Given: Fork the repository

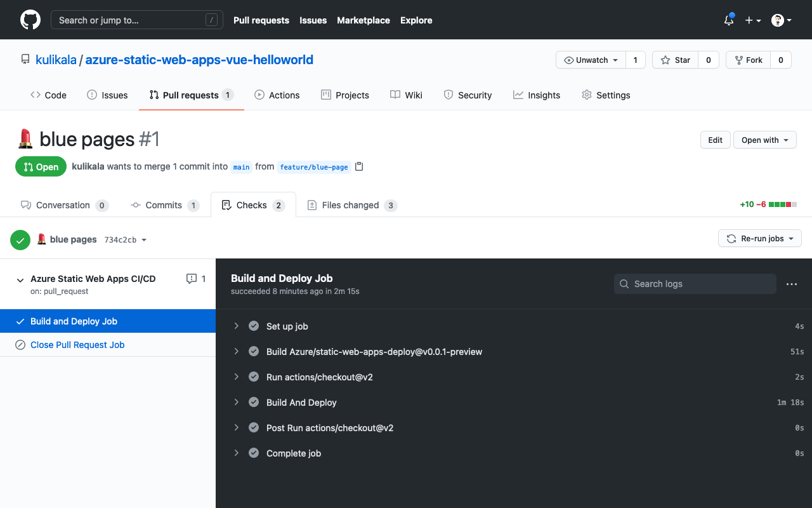Looking at the screenshot, I should click(x=749, y=60).
